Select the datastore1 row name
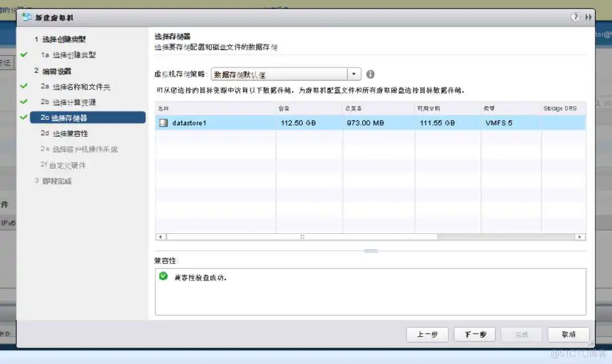612x364 pixels. point(189,123)
